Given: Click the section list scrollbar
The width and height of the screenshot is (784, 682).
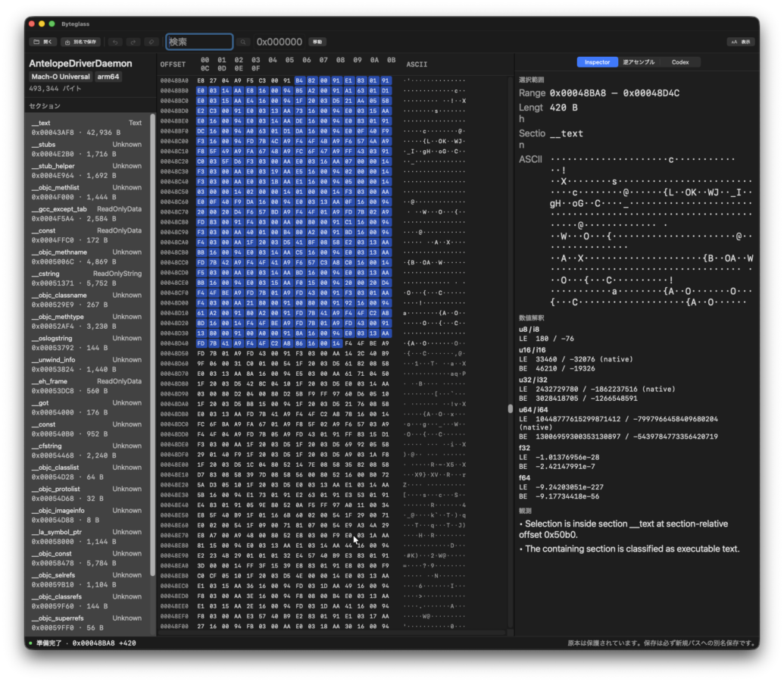Looking at the screenshot, I should click(152, 346).
